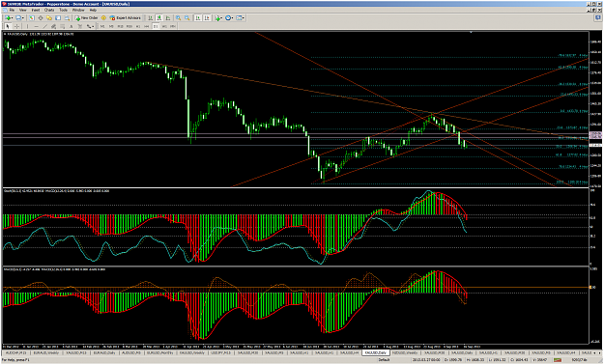Screen dimensions: 604x364
Task: Select the Crosshair tool
Action: tap(16, 26)
